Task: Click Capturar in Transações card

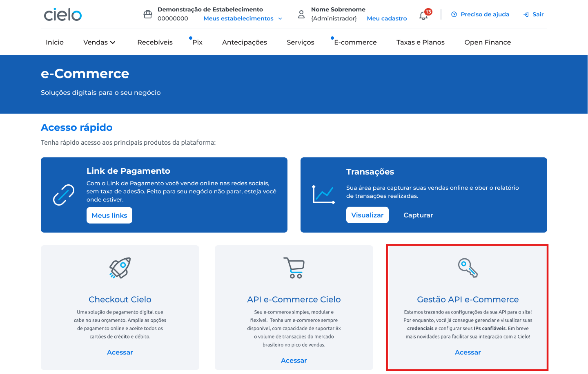Action: tap(418, 215)
